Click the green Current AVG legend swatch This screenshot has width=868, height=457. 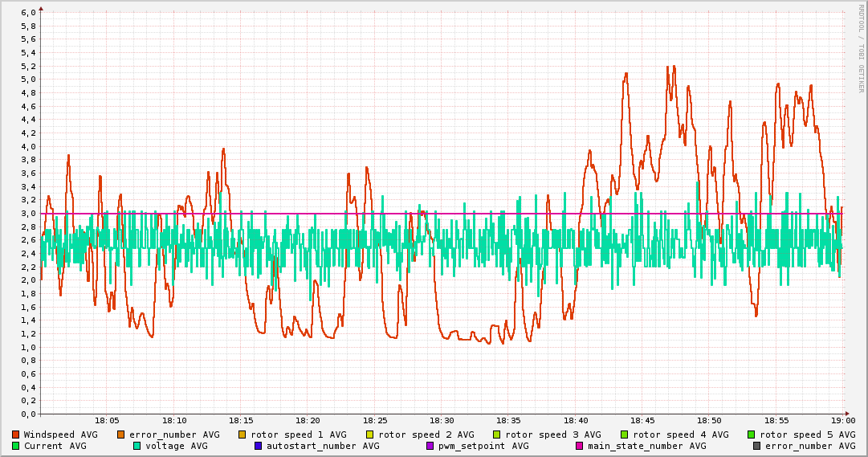(x=16, y=446)
